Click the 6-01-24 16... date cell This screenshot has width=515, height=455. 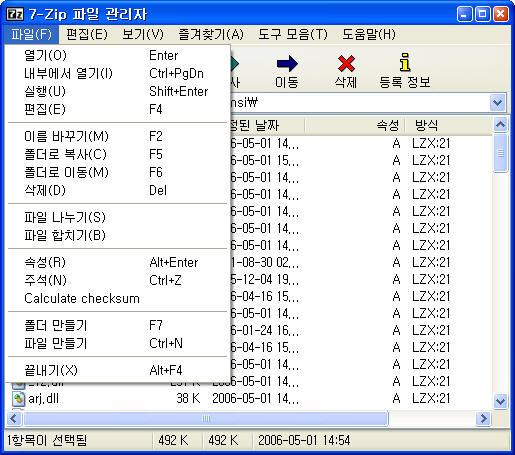coord(265,330)
